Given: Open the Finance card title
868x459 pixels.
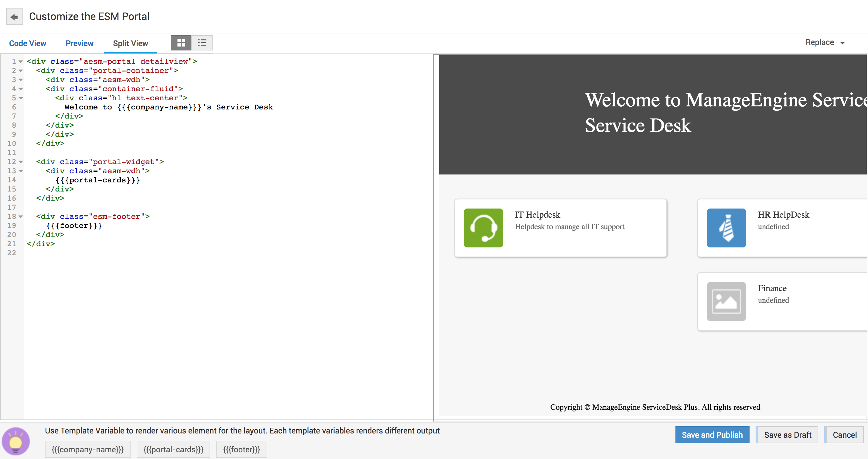Looking at the screenshot, I should click(x=772, y=288).
